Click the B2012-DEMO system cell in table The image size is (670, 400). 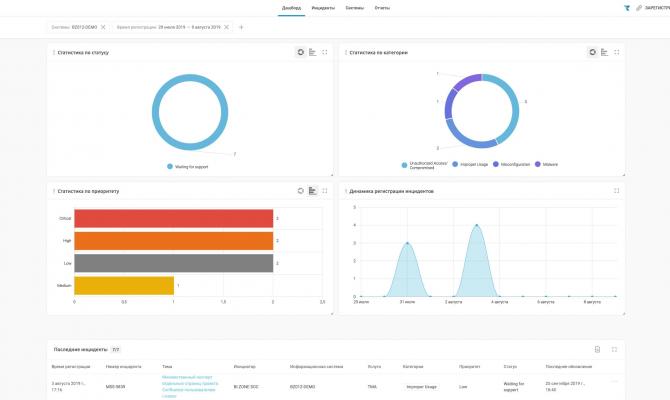[303, 387]
